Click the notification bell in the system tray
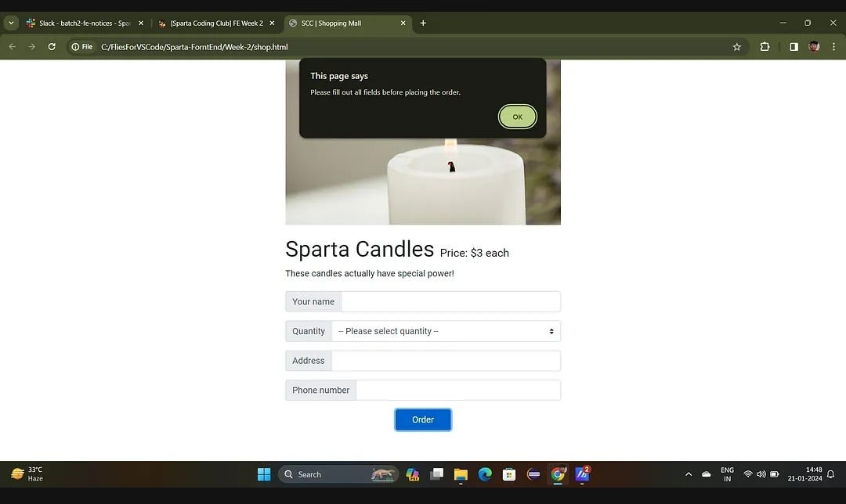The height and width of the screenshot is (504, 846). coord(830,474)
